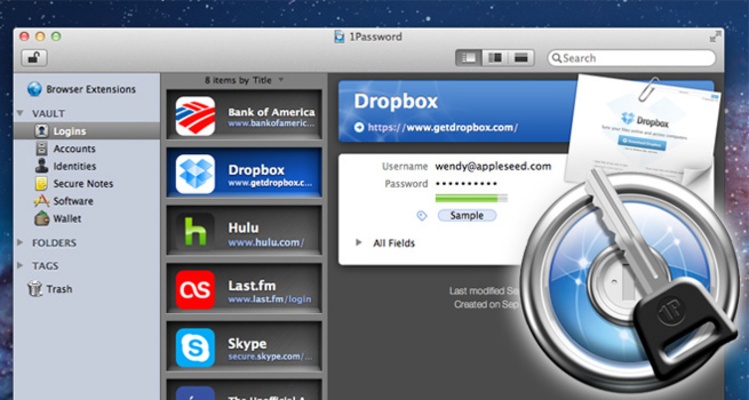Click the www.last.fm/login address text

(x=269, y=300)
